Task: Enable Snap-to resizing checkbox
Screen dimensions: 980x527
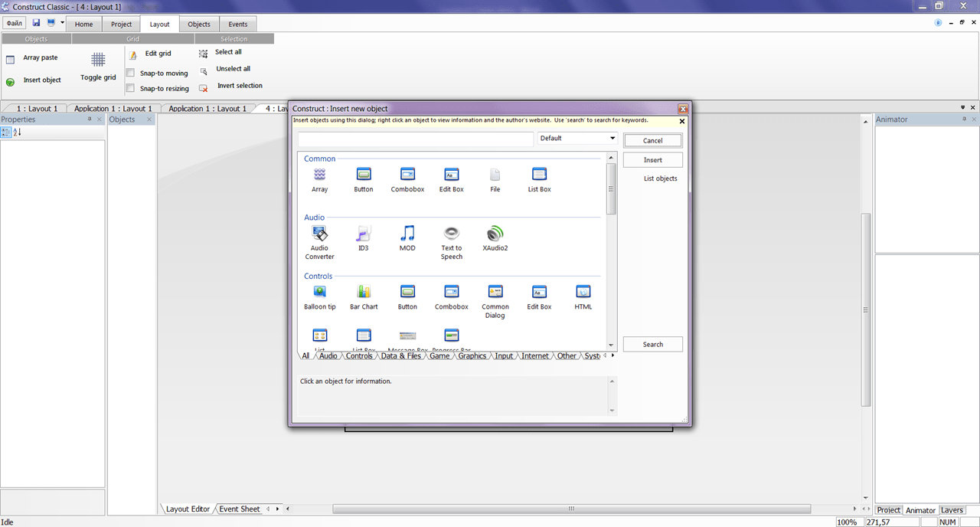Action: [130, 89]
